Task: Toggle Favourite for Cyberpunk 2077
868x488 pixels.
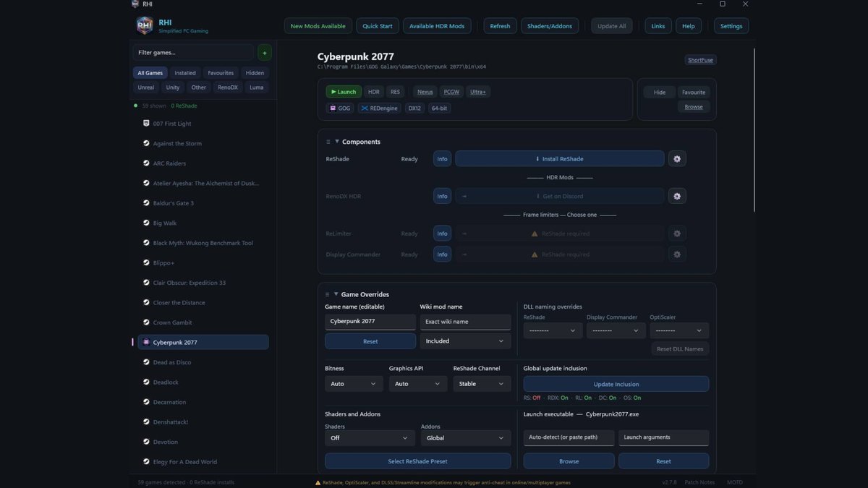Action: coord(694,93)
